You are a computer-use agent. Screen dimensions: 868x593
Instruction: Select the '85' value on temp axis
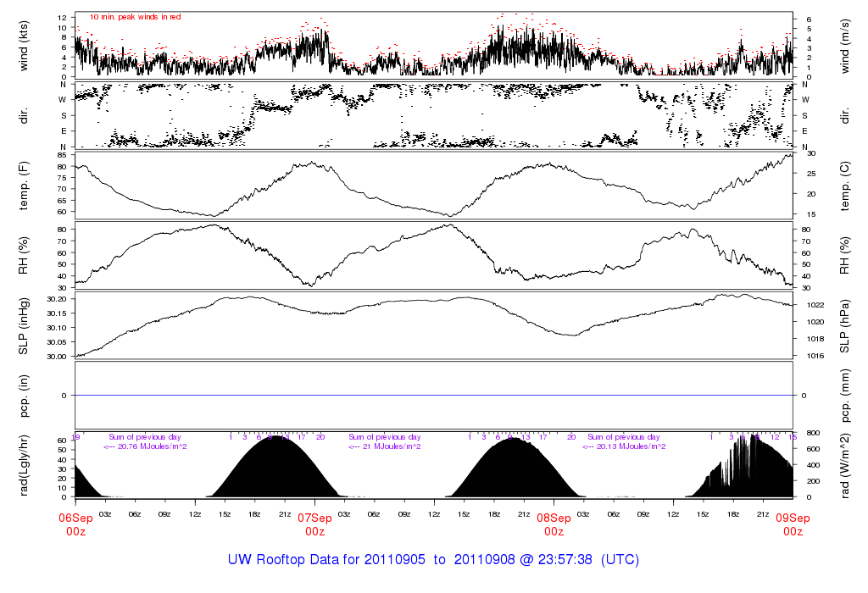[x=62, y=155]
